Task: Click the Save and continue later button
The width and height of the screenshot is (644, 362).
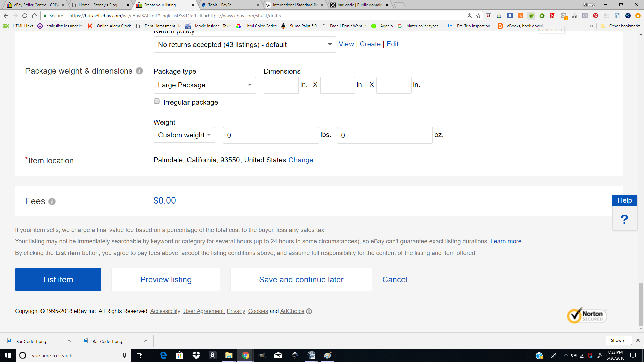Action: tap(301, 279)
